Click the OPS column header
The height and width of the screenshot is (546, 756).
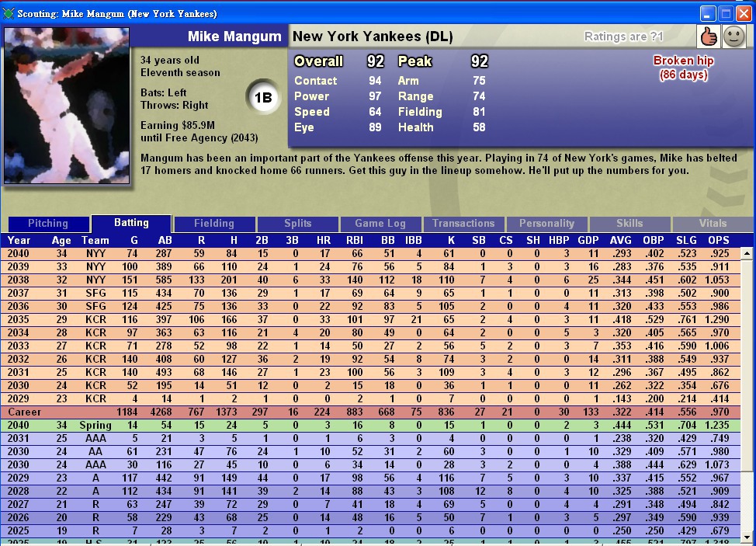point(719,240)
